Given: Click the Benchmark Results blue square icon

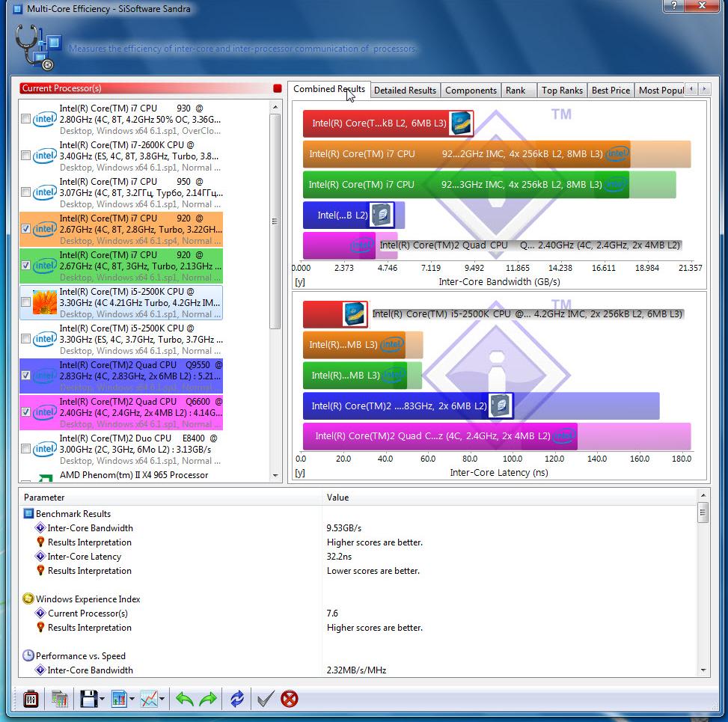Looking at the screenshot, I should [28, 513].
